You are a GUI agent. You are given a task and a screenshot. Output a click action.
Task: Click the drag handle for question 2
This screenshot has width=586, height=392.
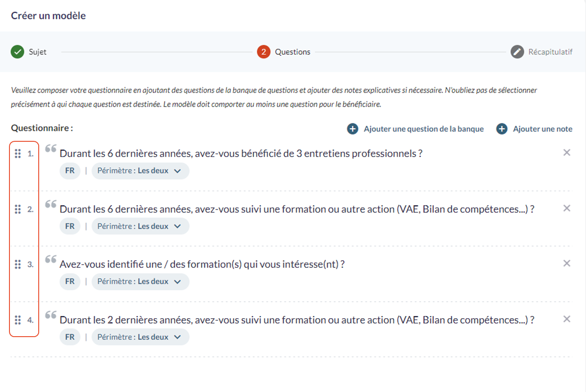18,209
